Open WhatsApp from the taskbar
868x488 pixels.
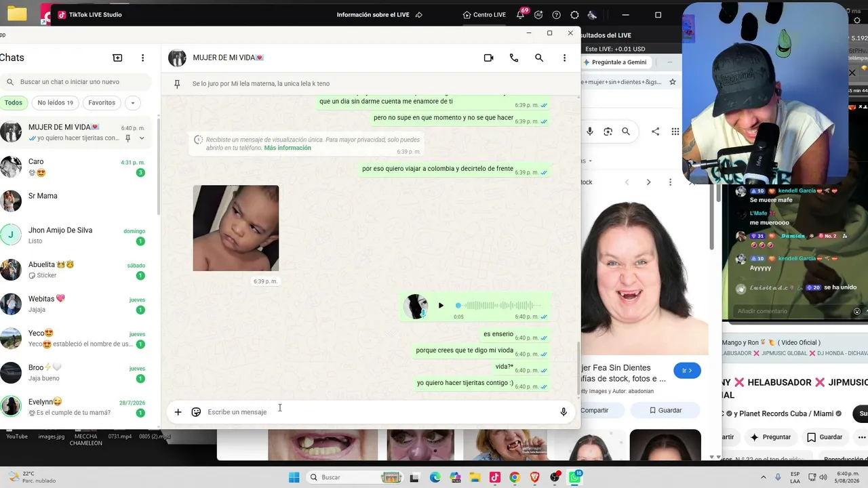coord(575,477)
